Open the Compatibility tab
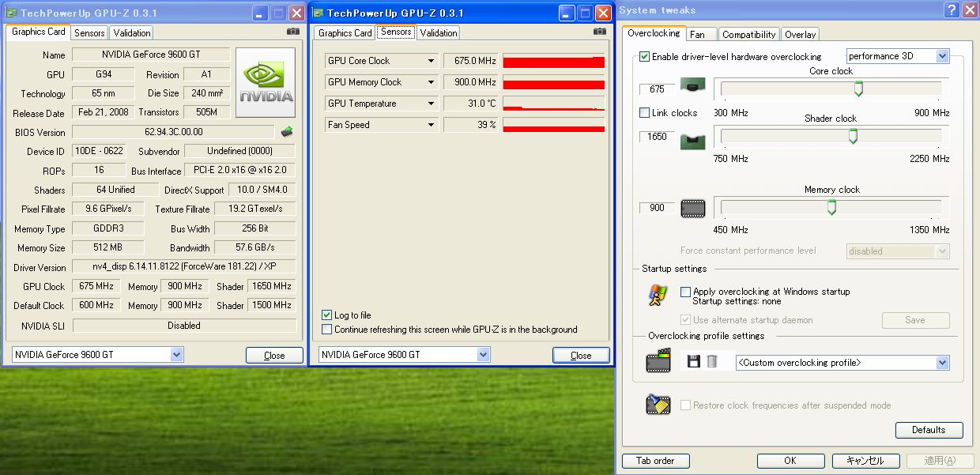Viewport: 980px width, 475px height. pyautogui.click(x=749, y=34)
